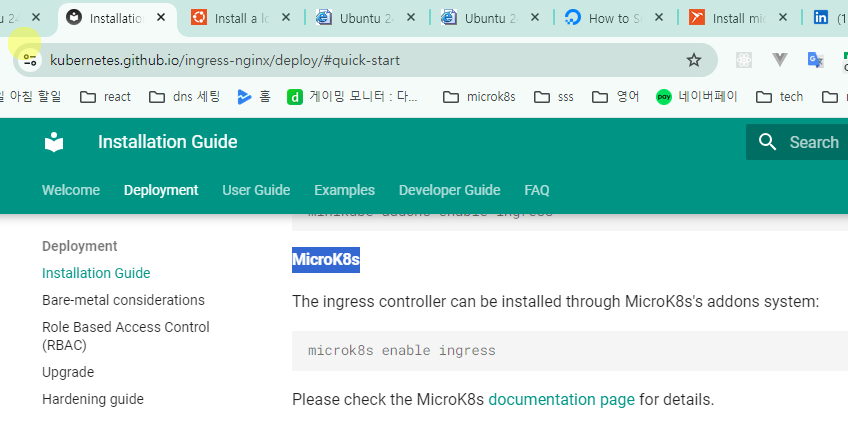Switch to the Installation Guide tab
This screenshot has height=427, width=848.
[x=116, y=18]
